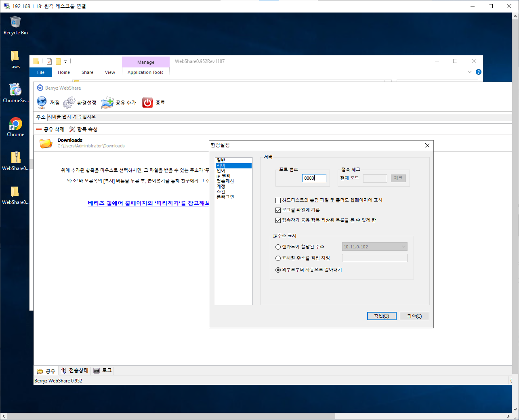The width and height of the screenshot is (519, 420).
Task: Click new folder icon in Explorer title bar
Action: (x=58, y=61)
